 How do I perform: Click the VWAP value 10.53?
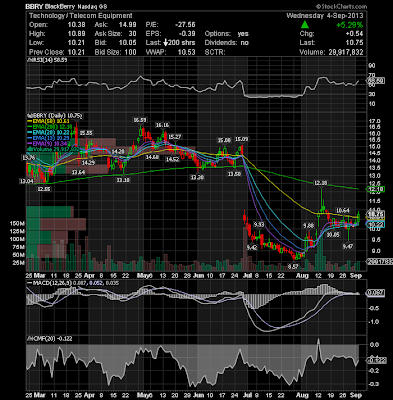coord(186,52)
